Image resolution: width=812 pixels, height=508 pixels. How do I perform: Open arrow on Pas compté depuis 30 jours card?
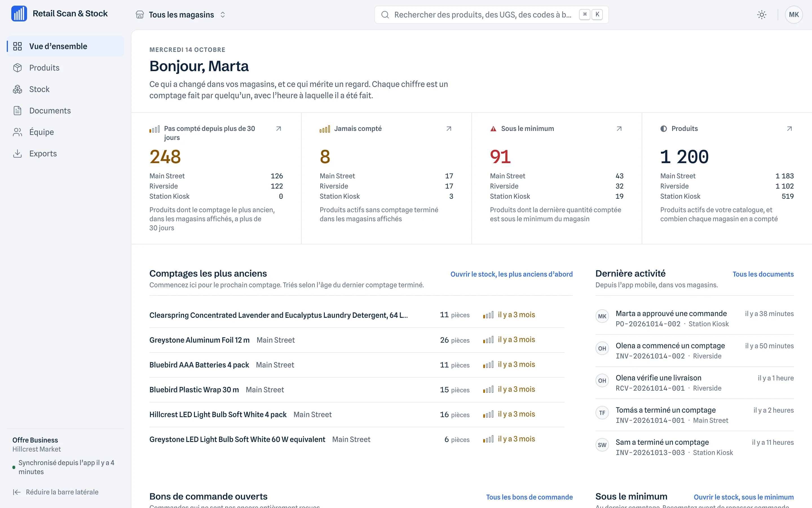[279, 129]
